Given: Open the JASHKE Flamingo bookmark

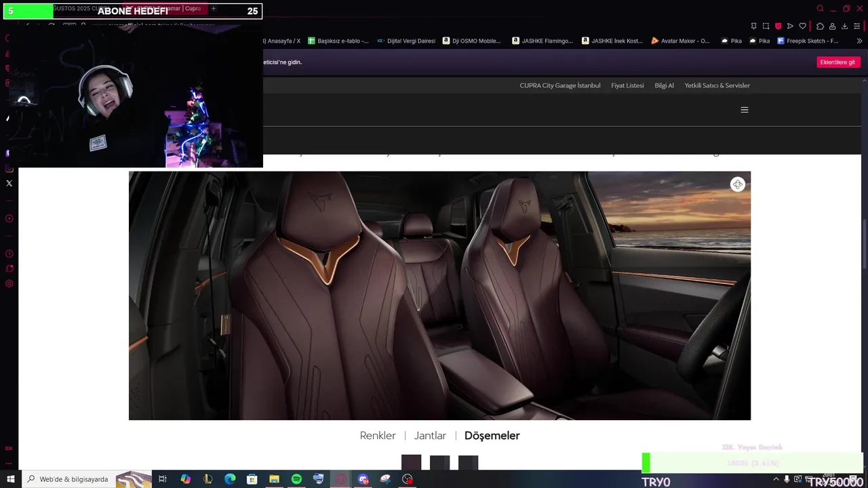Looking at the screenshot, I should coord(542,41).
